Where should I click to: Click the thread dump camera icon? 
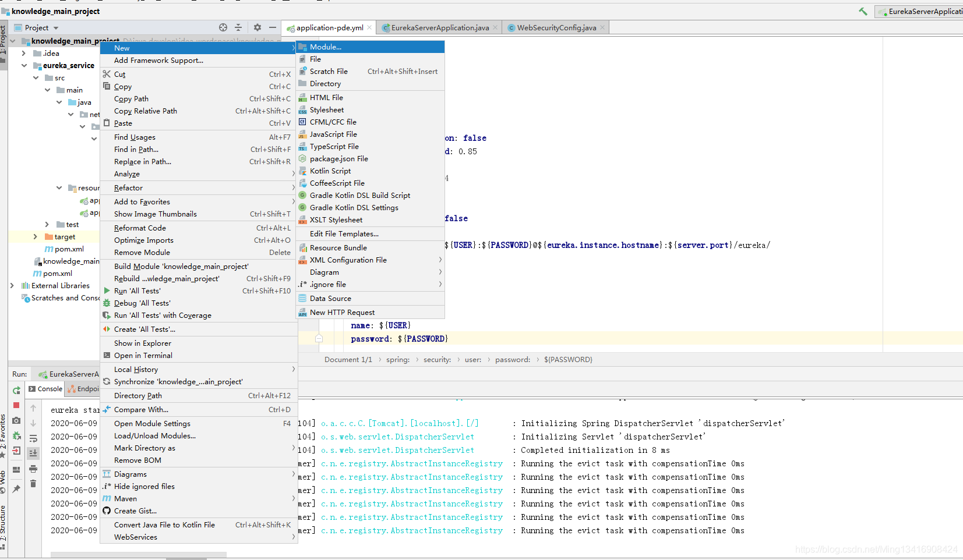[16, 420]
